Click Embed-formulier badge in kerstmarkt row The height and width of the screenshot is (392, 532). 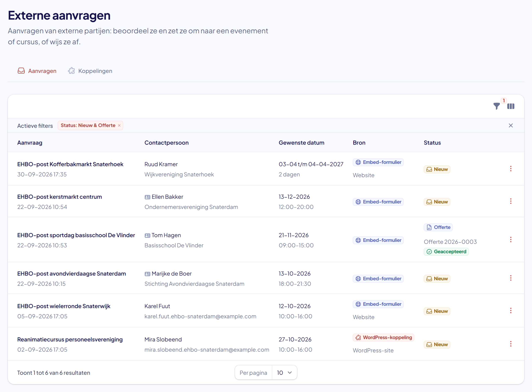pos(378,202)
